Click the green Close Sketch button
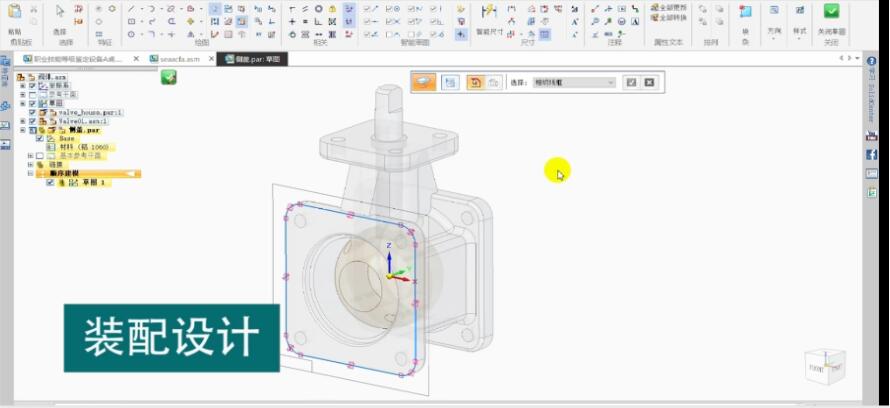 click(831, 12)
